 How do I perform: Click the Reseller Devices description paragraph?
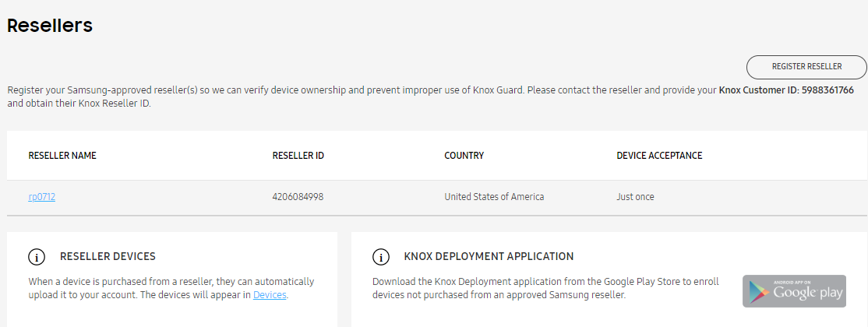(x=171, y=288)
